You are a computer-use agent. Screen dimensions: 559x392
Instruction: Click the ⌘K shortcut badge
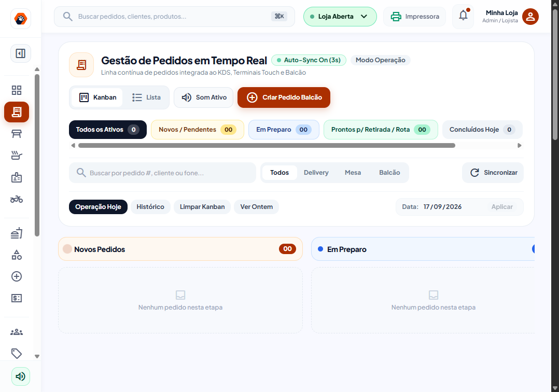click(x=279, y=17)
